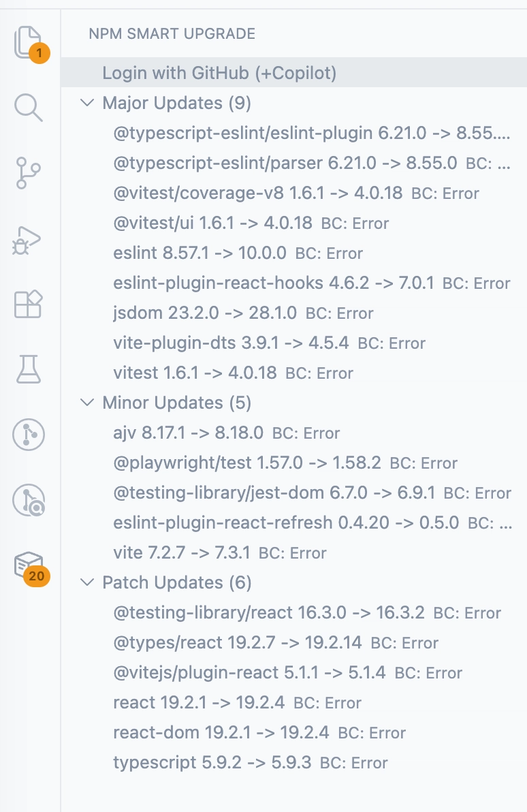Open NPM Smart Upgrade package view
The image size is (527, 812).
tap(28, 567)
